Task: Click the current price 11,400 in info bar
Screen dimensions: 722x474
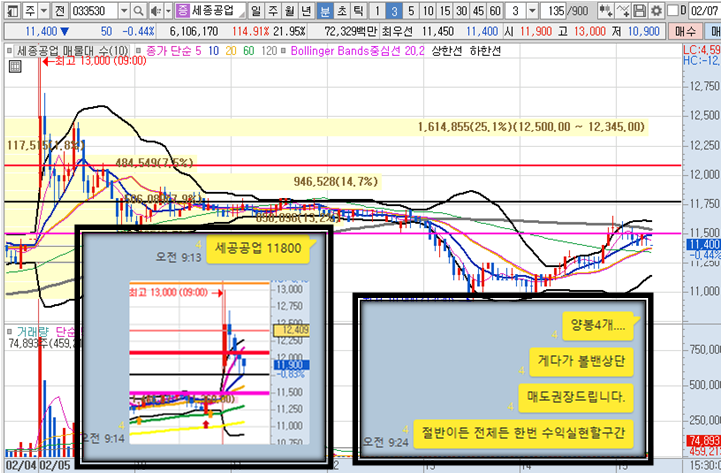Action: click(41, 31)
